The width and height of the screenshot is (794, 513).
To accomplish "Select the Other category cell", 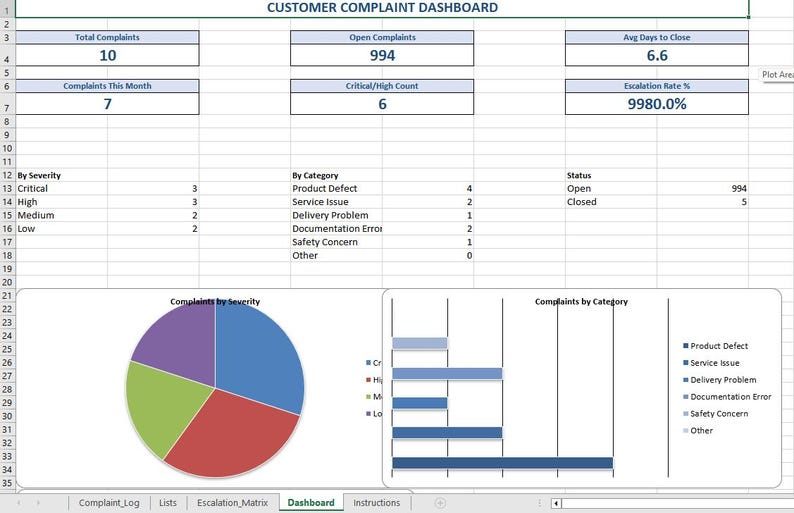I will (336, 256).
